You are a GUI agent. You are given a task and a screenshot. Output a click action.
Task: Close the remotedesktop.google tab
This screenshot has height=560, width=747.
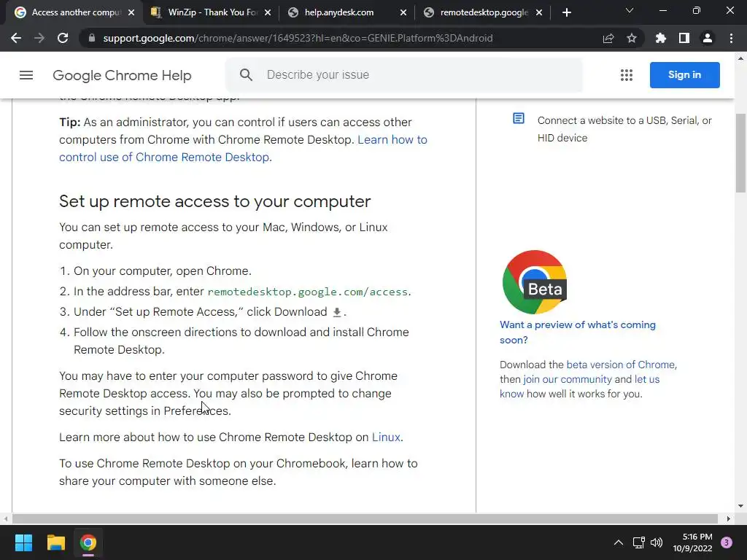[539, 12]
